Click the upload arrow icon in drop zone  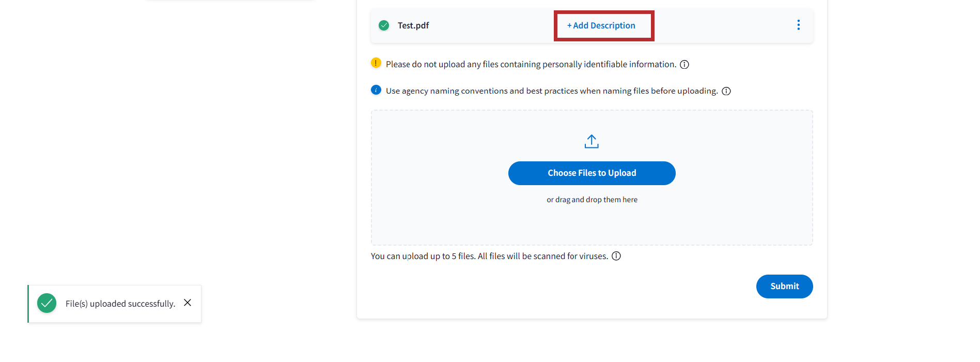coord(592,142)
